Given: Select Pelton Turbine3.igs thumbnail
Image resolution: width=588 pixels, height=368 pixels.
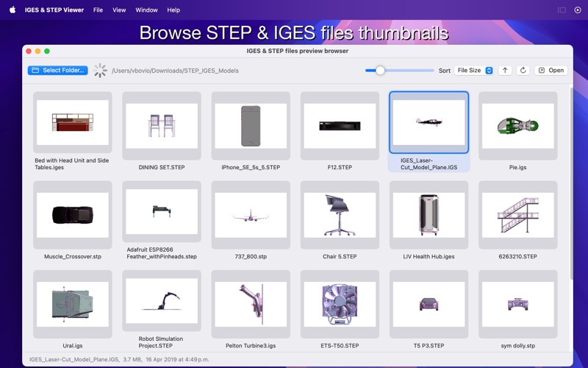Looking at the screenshot, I should coord(251,304).
